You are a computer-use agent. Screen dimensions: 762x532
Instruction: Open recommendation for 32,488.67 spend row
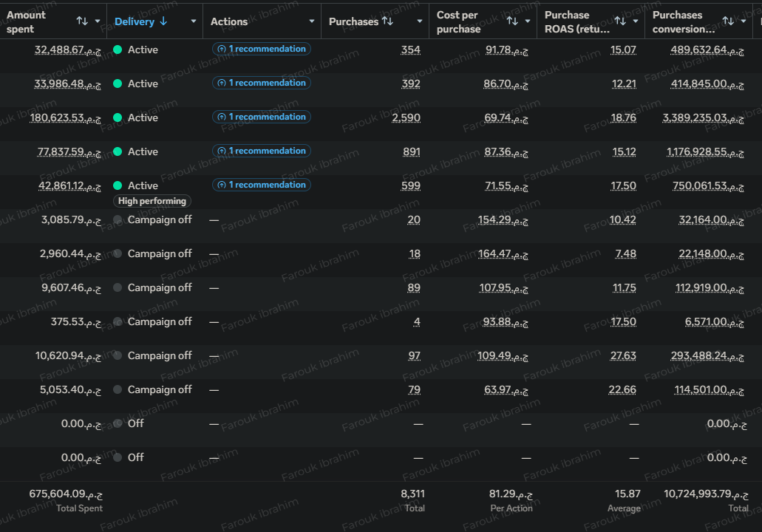coord(262,49)
